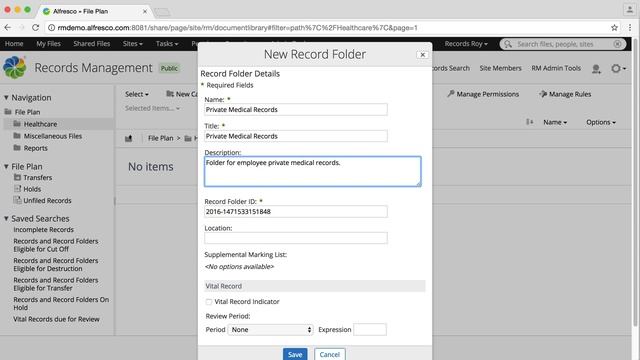
Task: Open Records Eligible for Transfer search
Action: pyautogui.click(x=56, y=284)
